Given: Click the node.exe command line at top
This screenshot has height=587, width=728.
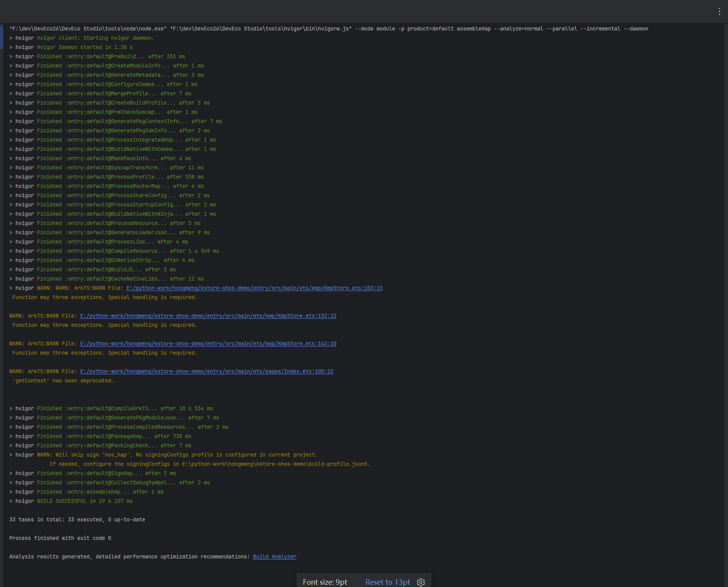Looking at the screenshot, I should tap(329, 29).
